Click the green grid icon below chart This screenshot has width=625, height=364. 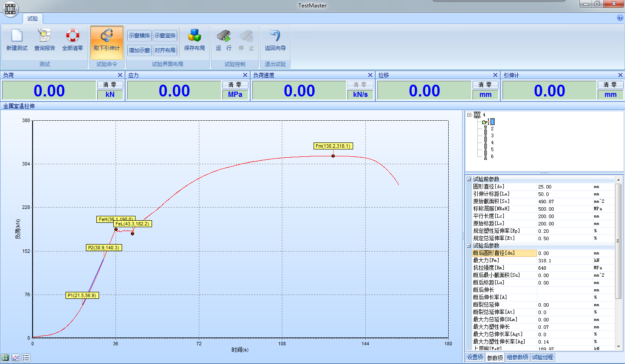(6, 358)
